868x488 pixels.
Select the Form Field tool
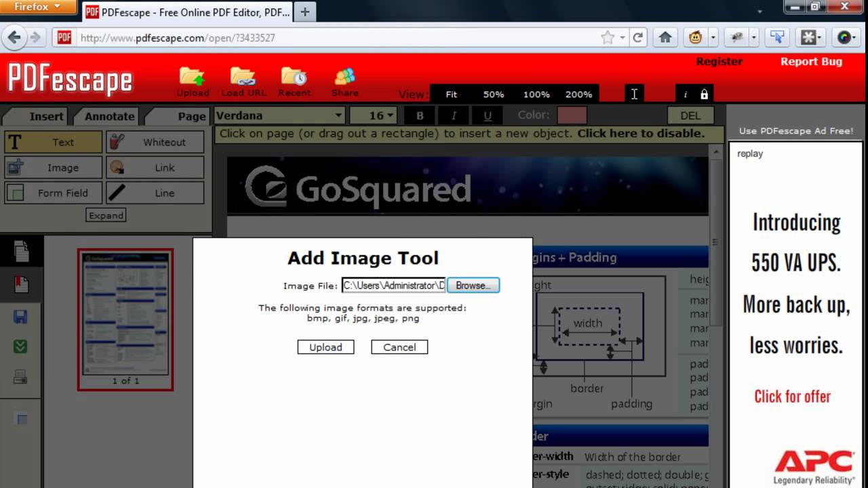pyautogui.click(x=54, y=192)
